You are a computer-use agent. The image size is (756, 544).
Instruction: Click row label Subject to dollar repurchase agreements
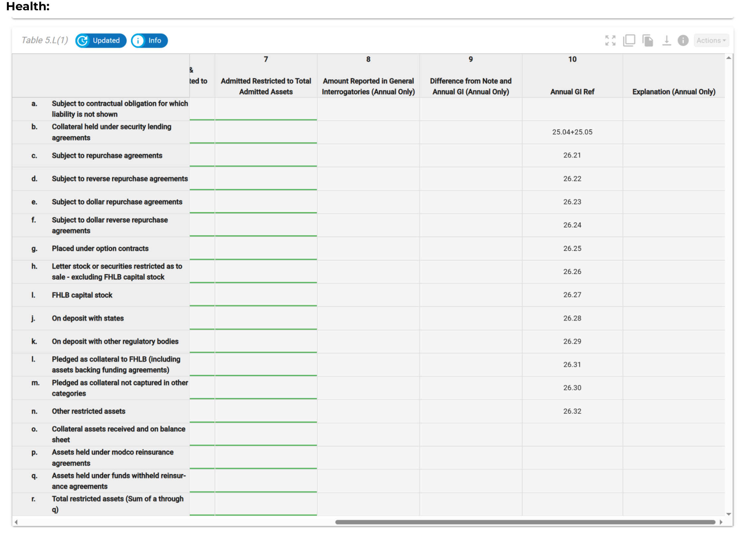click(x=117, y=202)
